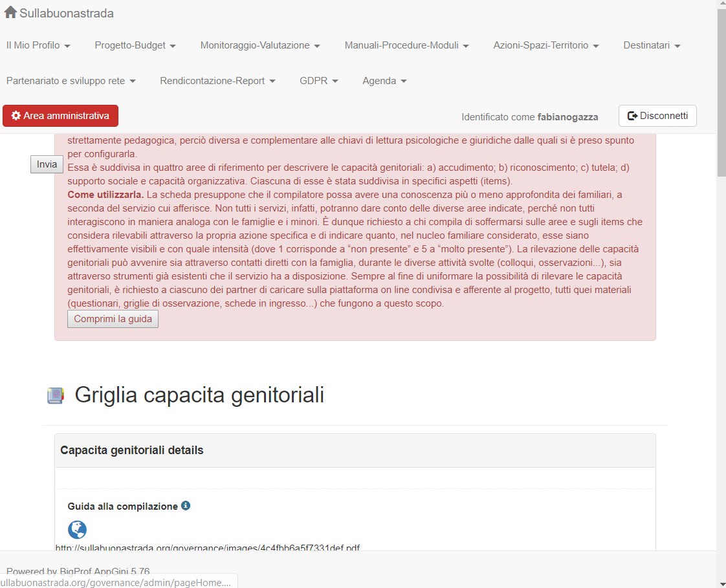The width and height of the screenshot is (726, 588).
Task: Click the page vertical scrollbar thumb
Action: pos(722,93)
